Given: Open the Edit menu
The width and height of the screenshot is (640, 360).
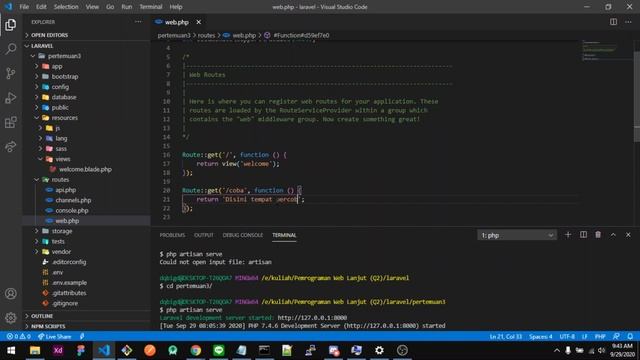Looking at the screenshot, I should tap(41, 7).
